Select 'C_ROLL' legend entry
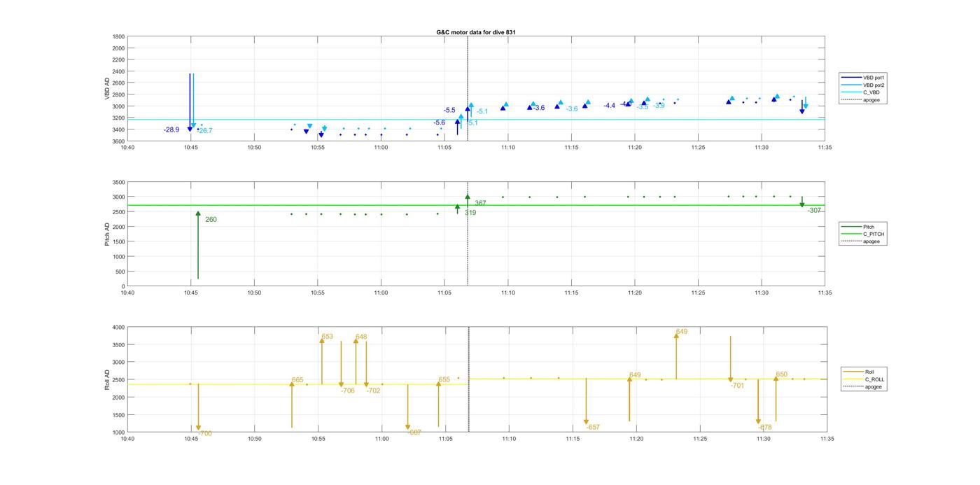The height and width of the screenshot is (485, 980). coord(875,379)
